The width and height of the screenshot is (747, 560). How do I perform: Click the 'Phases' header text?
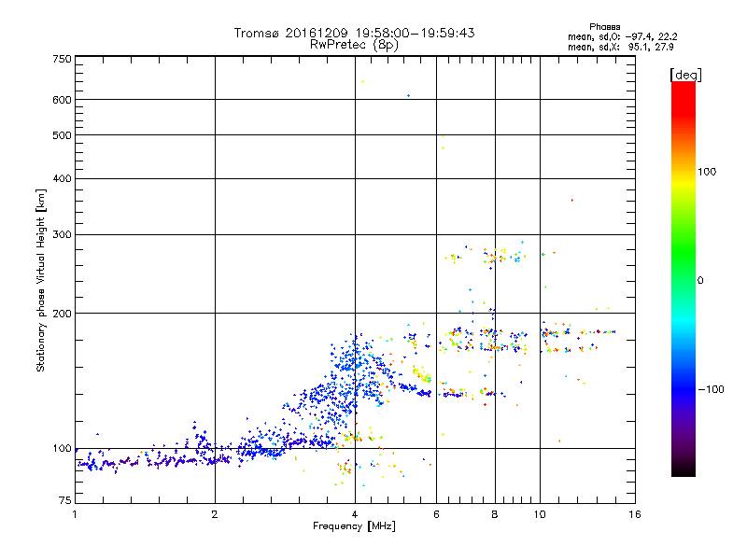[604, 27]
